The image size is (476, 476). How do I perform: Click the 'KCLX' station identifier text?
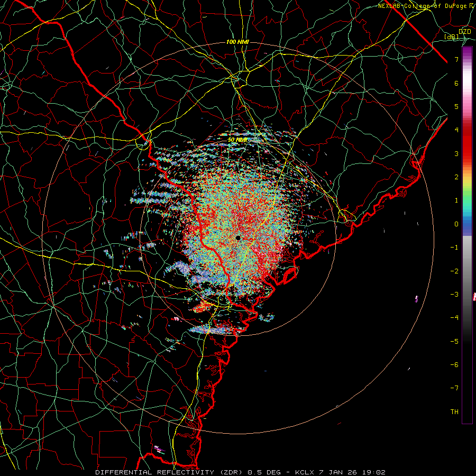[x=304, y=472]
